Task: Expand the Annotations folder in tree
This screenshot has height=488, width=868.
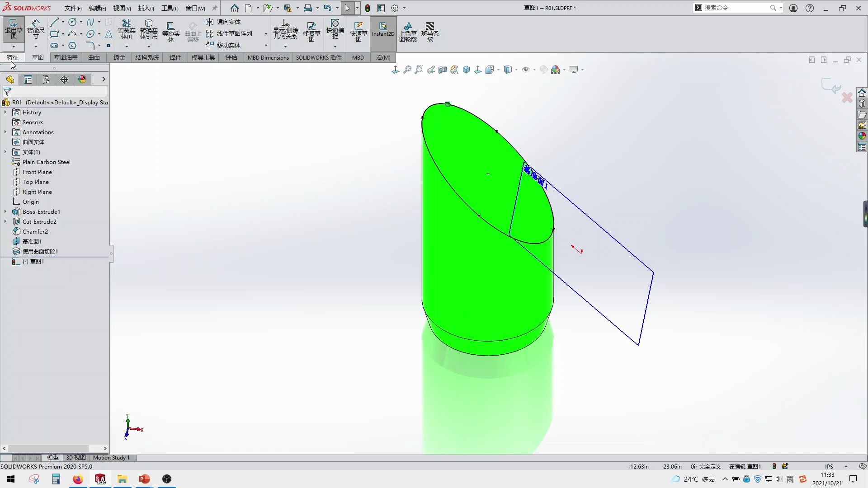Action: [5, 132]
